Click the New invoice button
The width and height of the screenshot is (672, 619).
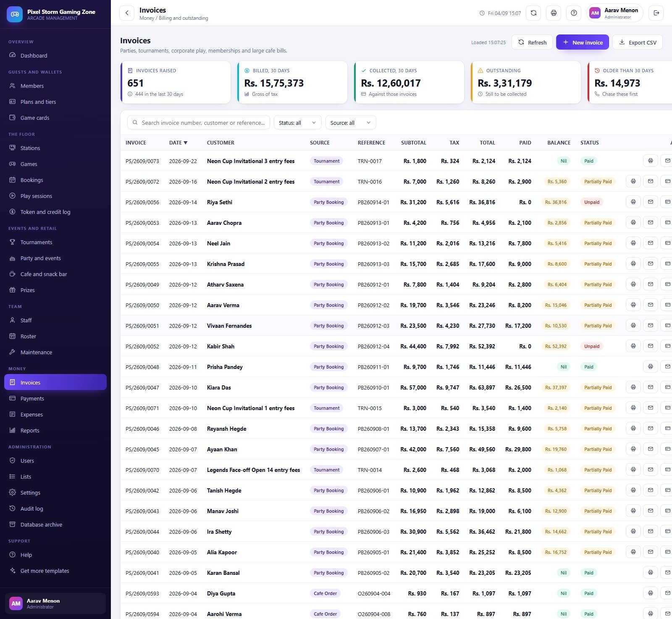(x=582, y=42)
